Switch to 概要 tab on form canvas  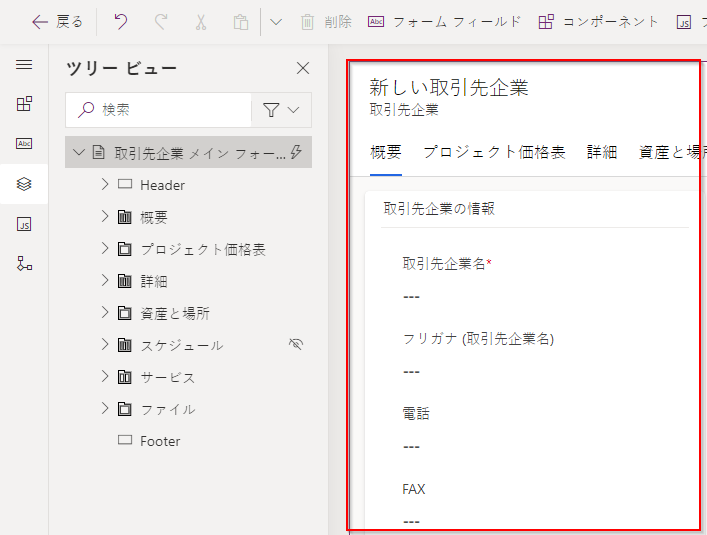coord(386,152)
